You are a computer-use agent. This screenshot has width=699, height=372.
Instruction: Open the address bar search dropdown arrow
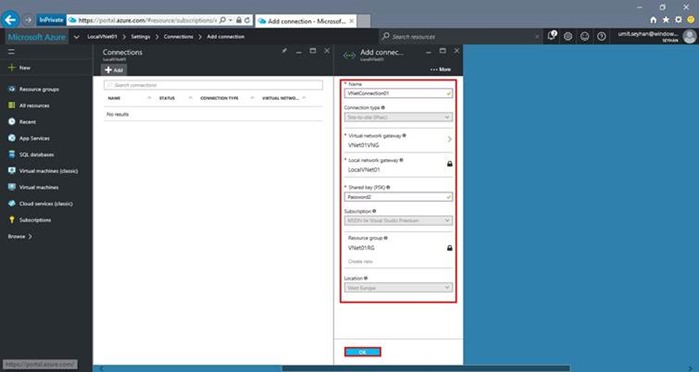(230, 20)
